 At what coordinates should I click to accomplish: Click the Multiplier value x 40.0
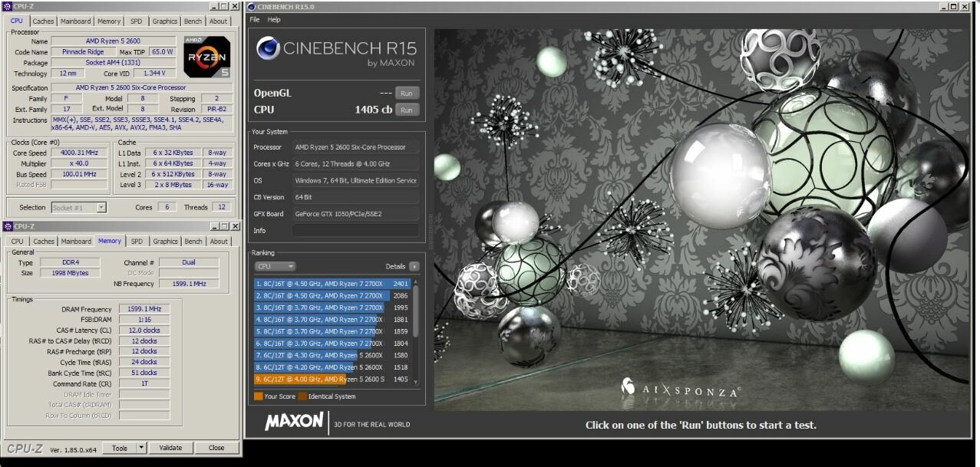click(79, 163)
